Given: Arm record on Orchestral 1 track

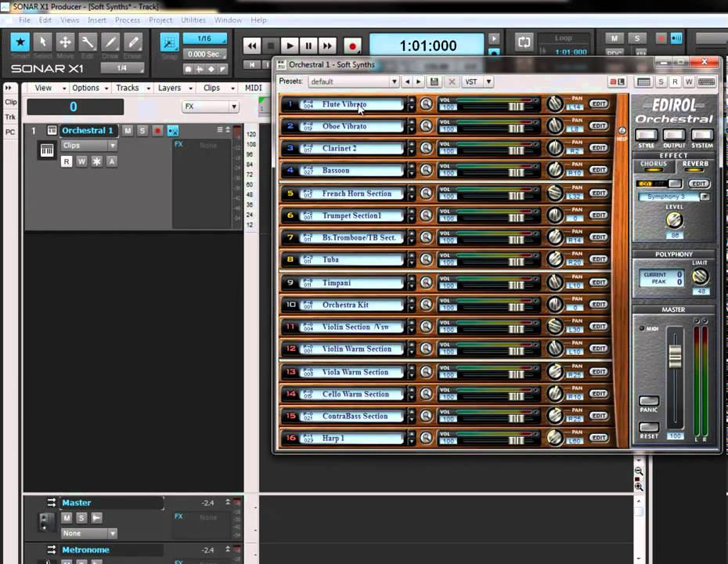Looking at the screenshot, I should 157,131.
